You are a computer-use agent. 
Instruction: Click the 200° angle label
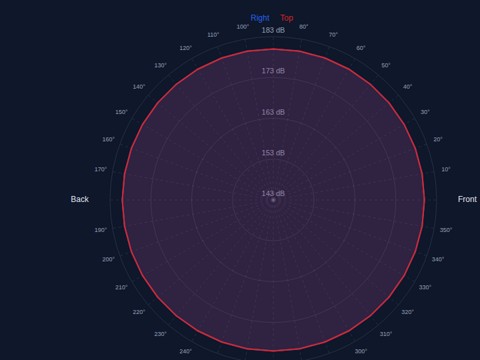click(x=108, y=259)
